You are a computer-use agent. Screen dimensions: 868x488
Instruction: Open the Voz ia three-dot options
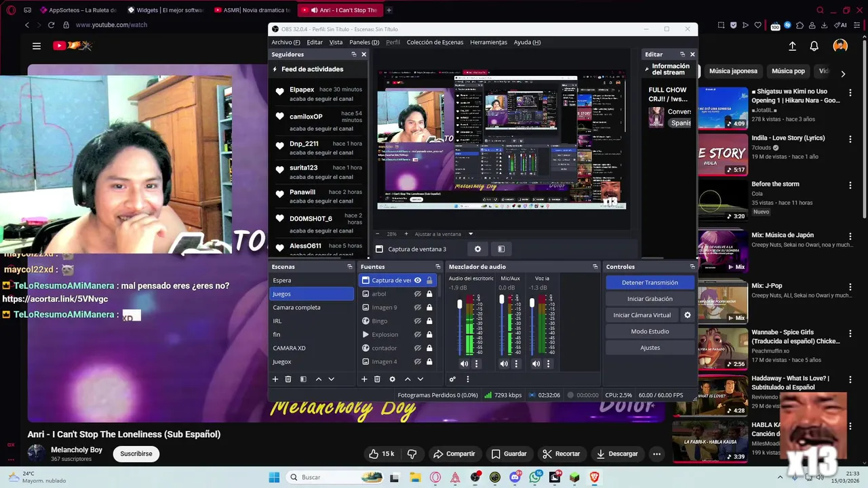click(x=548, y=363)
